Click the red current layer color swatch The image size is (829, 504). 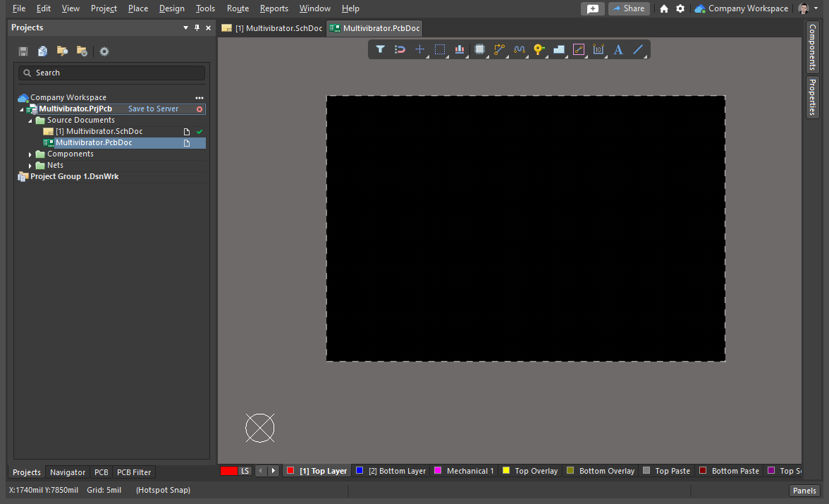click(x=229, y=471)
